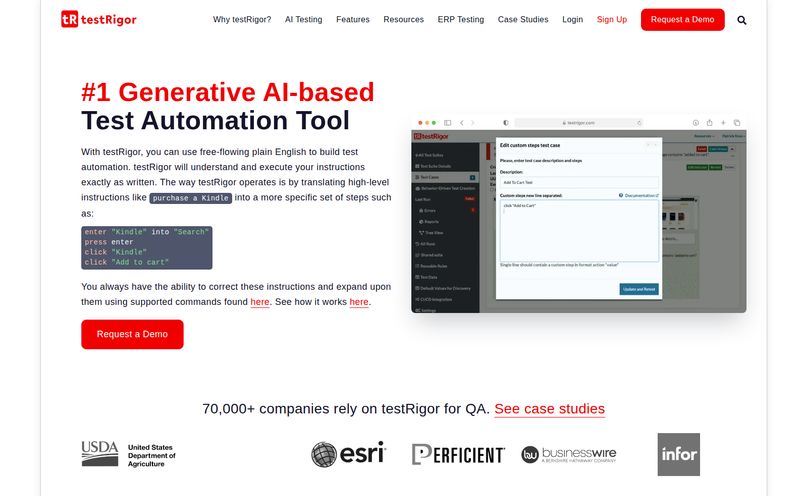This screenshot has width=800, height=496.
Task: Open See case studies link
Action: coord(549,409)
